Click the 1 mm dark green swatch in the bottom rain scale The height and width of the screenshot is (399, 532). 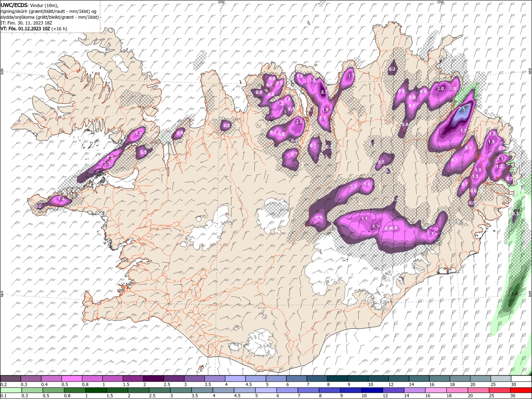point(96,390)
